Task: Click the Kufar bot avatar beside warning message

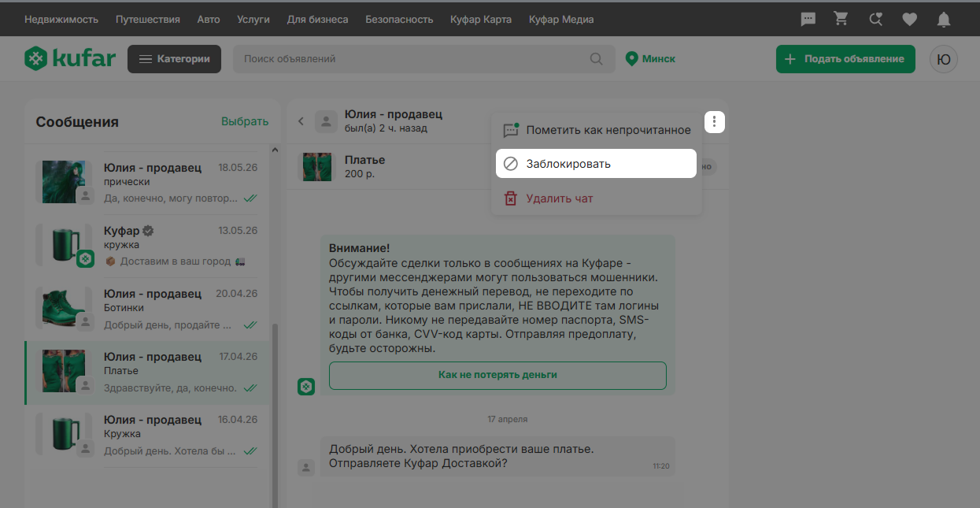Action: (x=306, y=387)
